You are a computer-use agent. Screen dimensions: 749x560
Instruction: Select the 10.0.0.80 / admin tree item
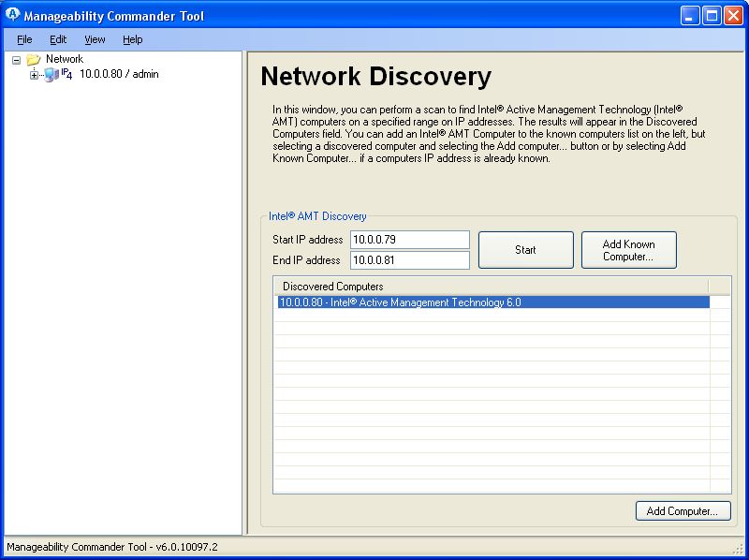click(119, 74)
